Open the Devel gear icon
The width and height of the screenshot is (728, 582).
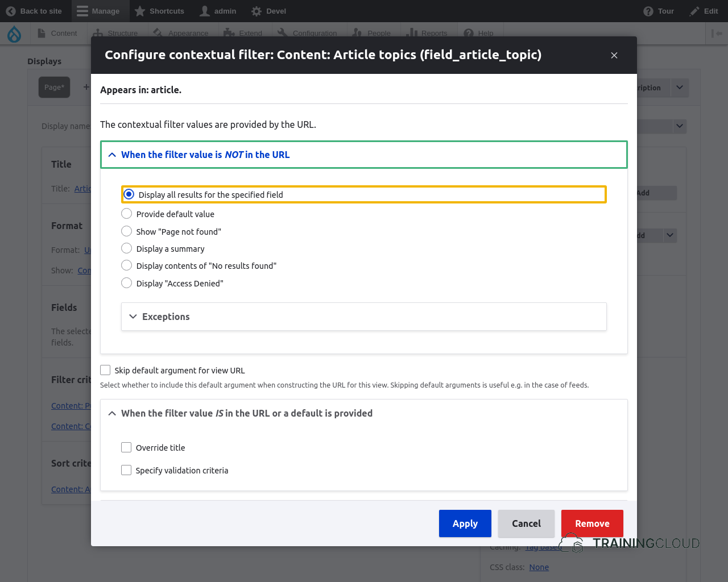[x=257, y=11]
